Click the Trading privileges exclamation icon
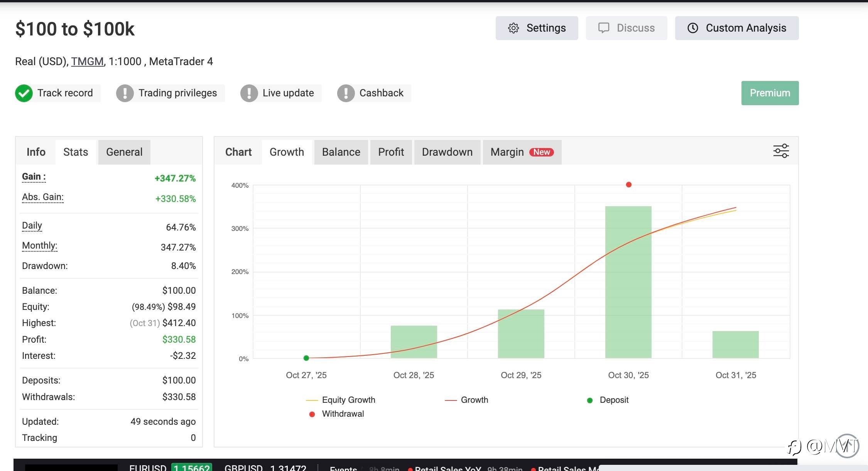Image resolution: width=868 pixels, height=471 pixels. pos(125,93)
